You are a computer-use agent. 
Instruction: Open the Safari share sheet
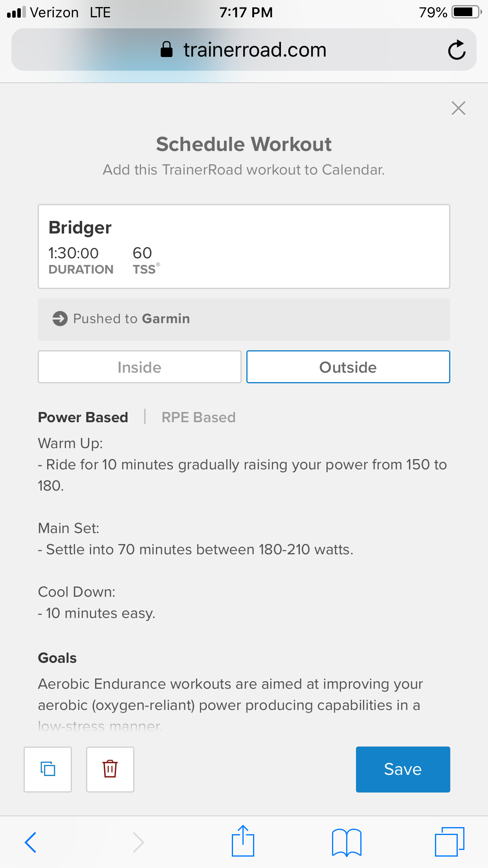coord(243,840)
